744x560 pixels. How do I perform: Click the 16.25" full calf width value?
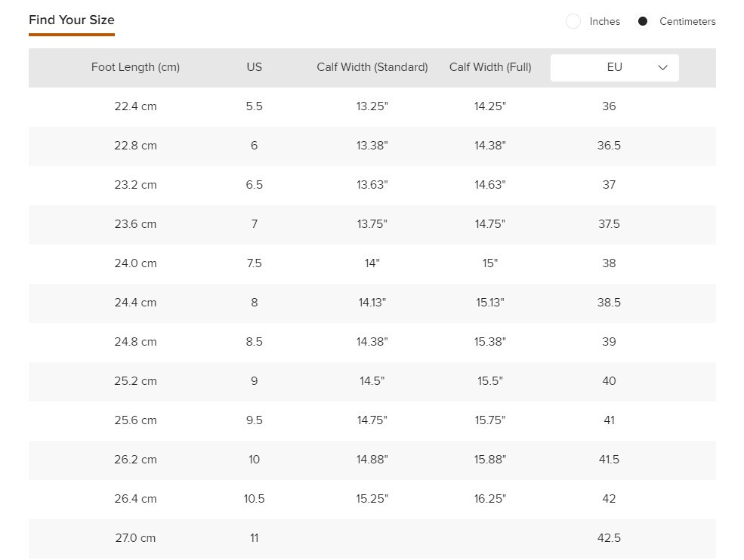click(x=490, y=499)
